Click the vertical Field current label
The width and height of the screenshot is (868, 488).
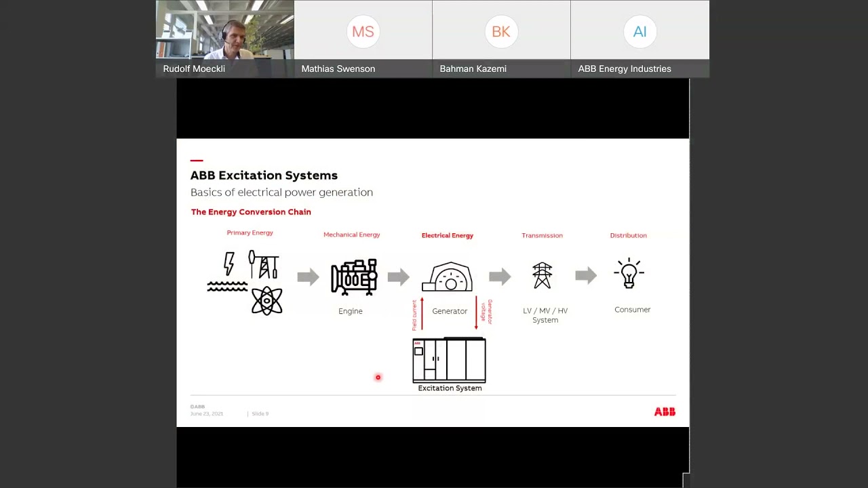[x=414, y=315]
